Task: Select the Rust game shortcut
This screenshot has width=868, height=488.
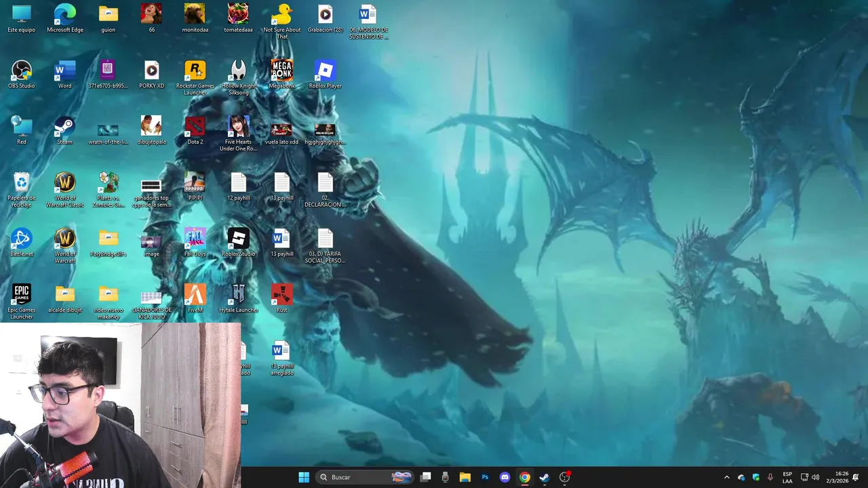Action: [x=281, y=299]
